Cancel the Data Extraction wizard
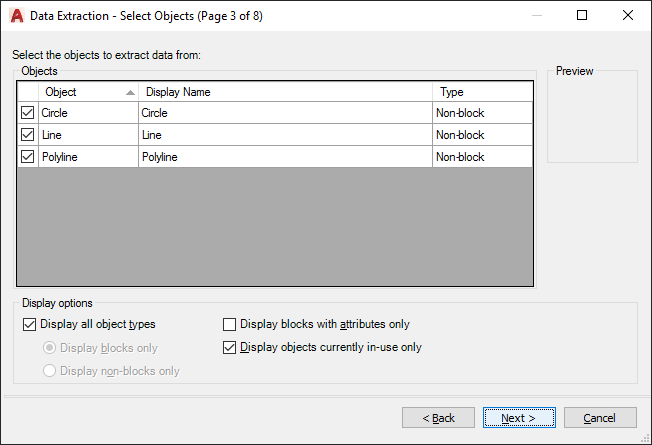 pos(600,417)
